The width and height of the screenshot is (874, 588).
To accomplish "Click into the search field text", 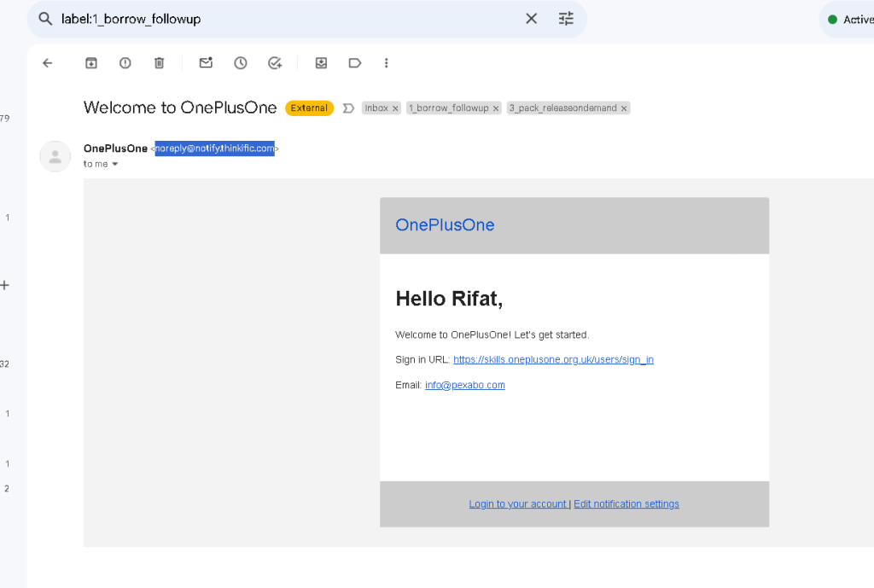I will pos(131,19).
